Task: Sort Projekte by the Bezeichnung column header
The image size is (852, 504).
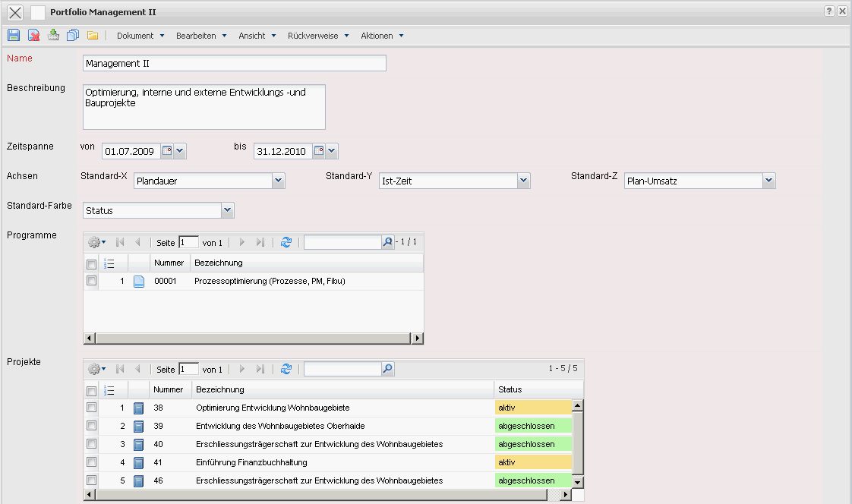Action: pyautogui.click(x=220, y=389)
